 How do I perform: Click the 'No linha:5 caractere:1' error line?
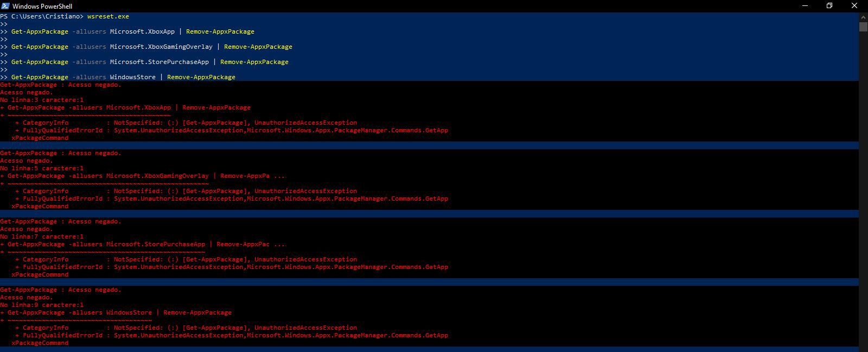click(x=42, y=168)
